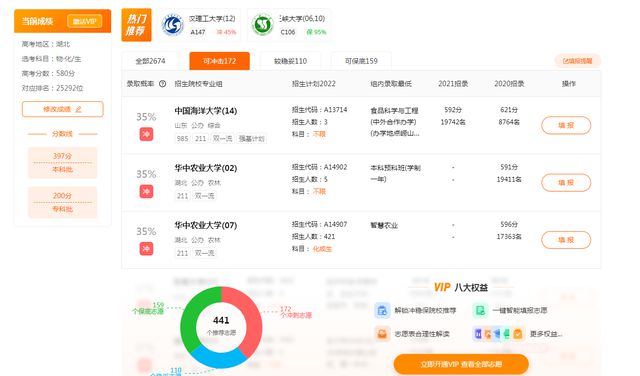Click the 激活VIP button in score panel

tap(84, 21)
